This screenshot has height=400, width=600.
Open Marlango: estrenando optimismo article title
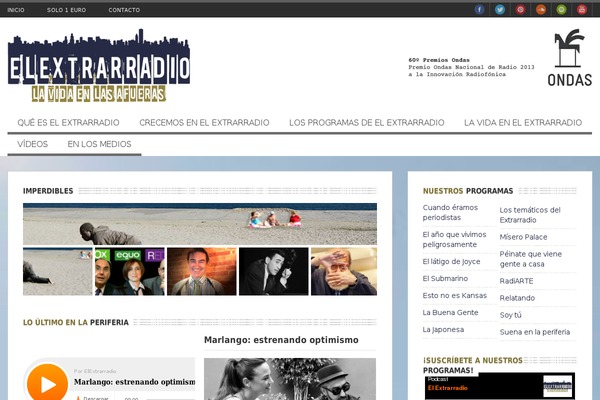point(281,340)
